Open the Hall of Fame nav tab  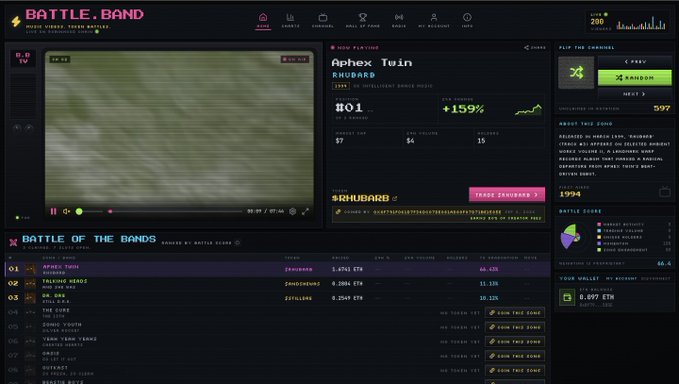click(x=362, y=20)
